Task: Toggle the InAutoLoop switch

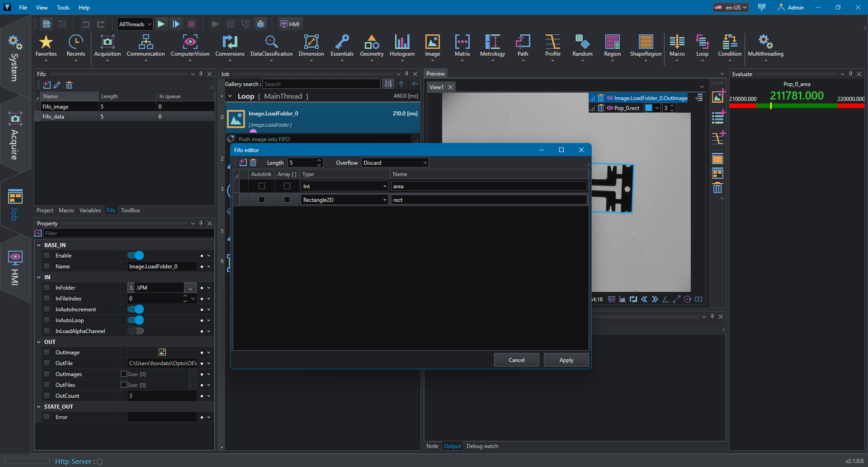Action: click(x=136, y=320)
